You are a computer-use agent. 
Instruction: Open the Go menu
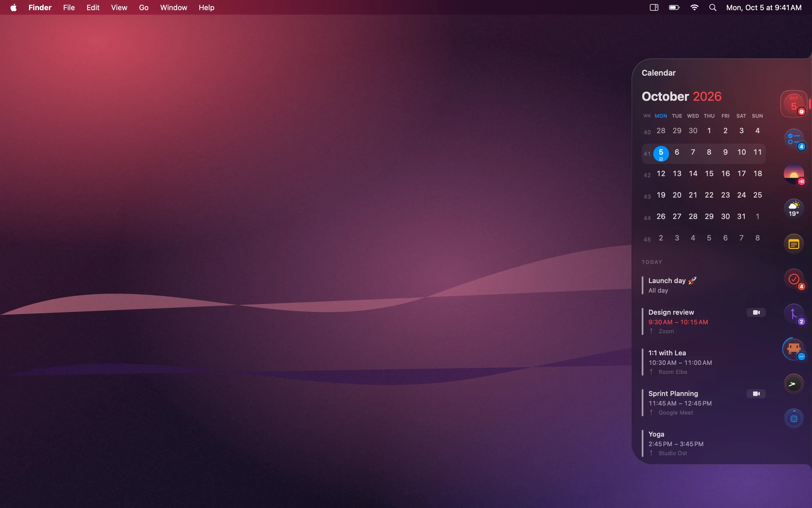click(144, 7)
